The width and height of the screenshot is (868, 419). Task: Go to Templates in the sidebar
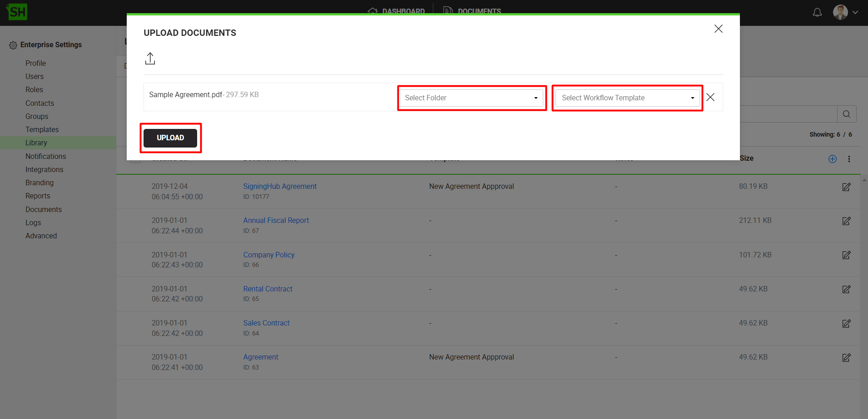pyautogui.click(x=42, y=129)
